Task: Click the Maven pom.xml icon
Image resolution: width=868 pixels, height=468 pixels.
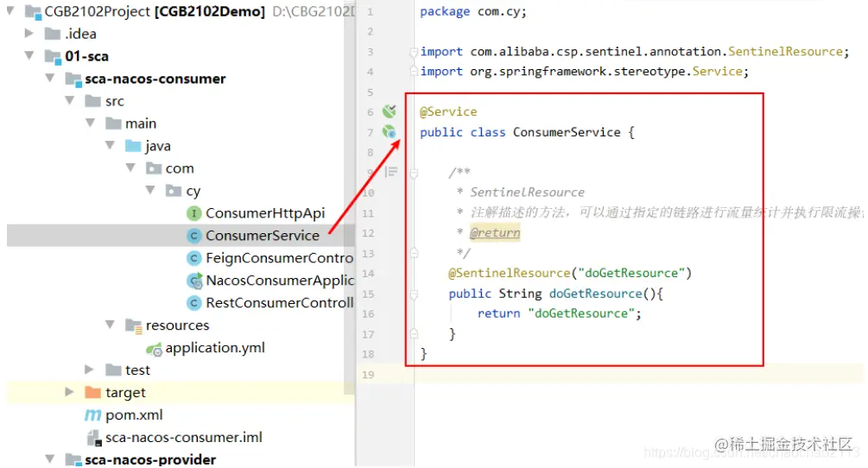Action: click(x=93, y=414)
